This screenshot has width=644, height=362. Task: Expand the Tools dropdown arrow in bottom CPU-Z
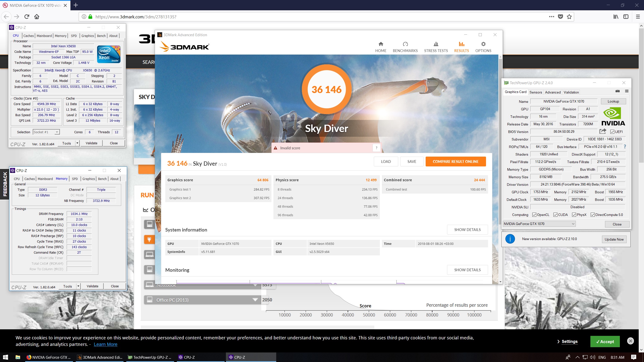pos(78,286)
